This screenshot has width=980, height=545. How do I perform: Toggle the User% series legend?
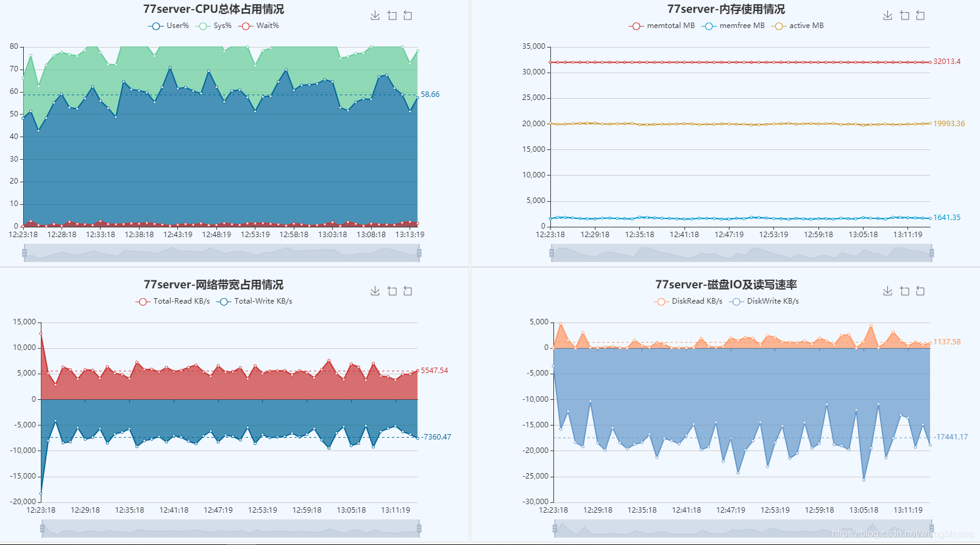pyautogui.click(x=169, y=26)
